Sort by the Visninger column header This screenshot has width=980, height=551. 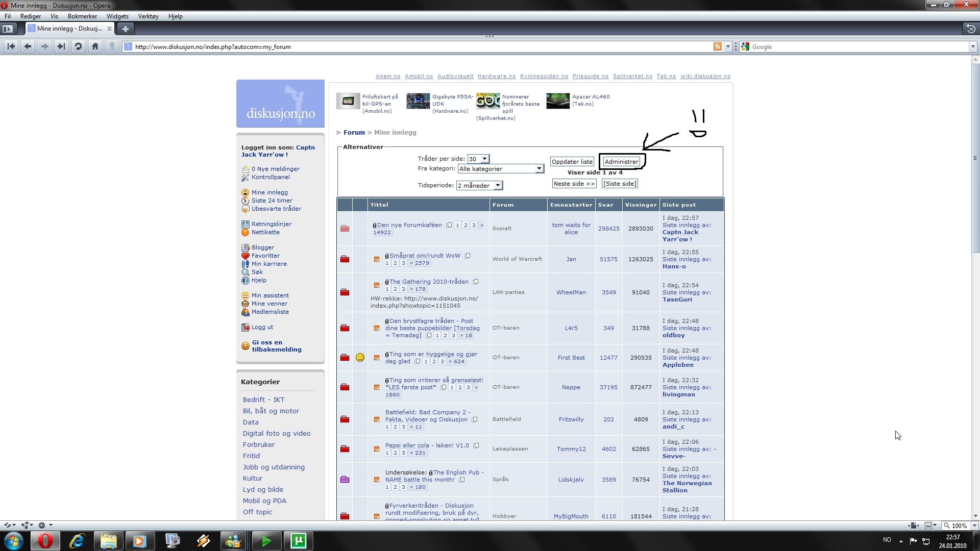(641, 205)
